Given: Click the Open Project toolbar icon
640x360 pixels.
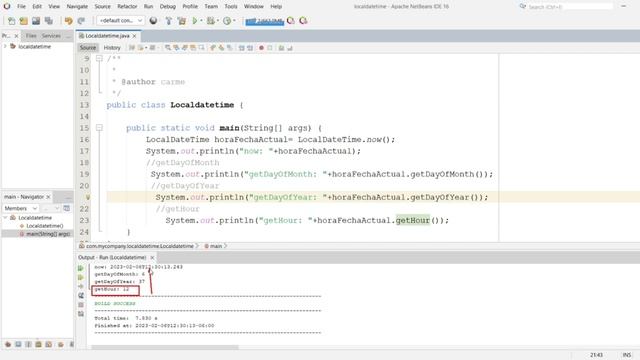Looking at the screenshot, I should click(36, 21).
